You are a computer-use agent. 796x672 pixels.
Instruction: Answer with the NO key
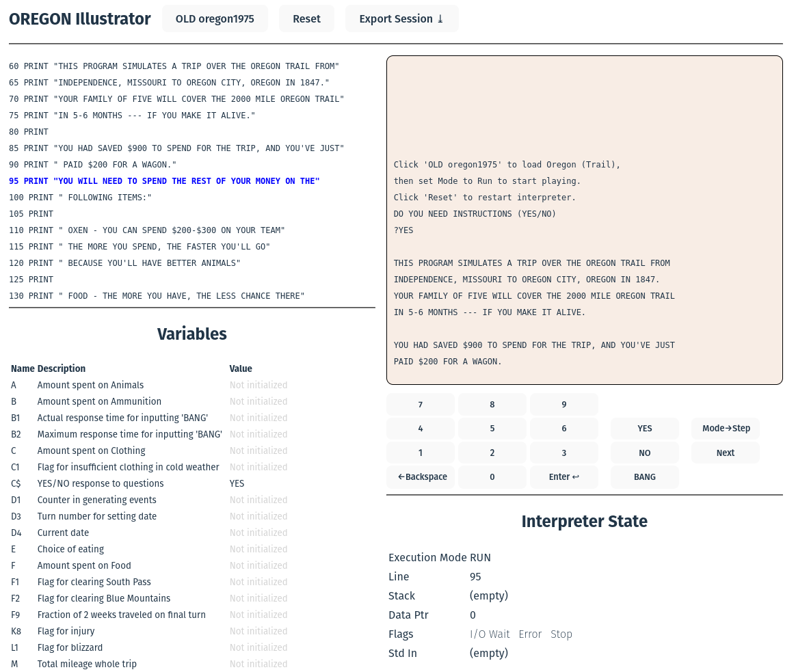[644, 453]
